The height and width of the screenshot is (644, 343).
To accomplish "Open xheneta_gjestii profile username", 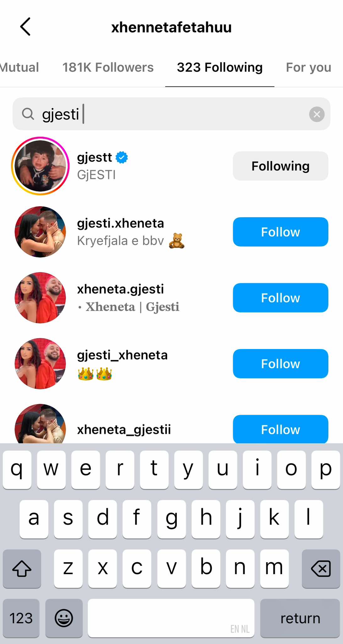I will point(124,430).
